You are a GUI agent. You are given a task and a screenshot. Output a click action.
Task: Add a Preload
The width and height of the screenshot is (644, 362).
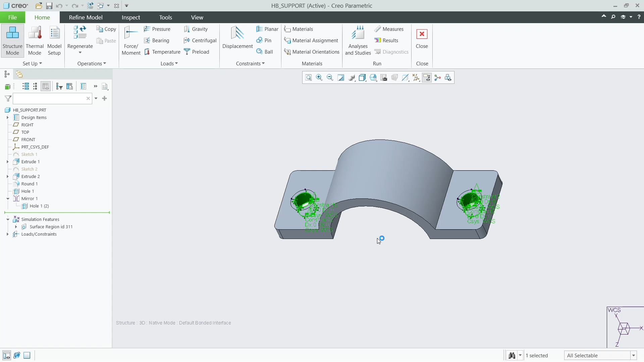coord(196,52)
